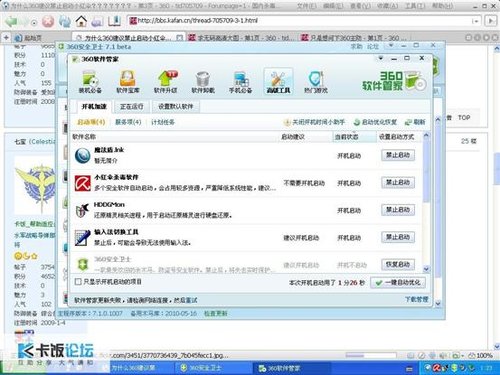Click the 魔法盾.lnk row icon
Viewport: 500px width, 375px height.
[x=82, y=156]
